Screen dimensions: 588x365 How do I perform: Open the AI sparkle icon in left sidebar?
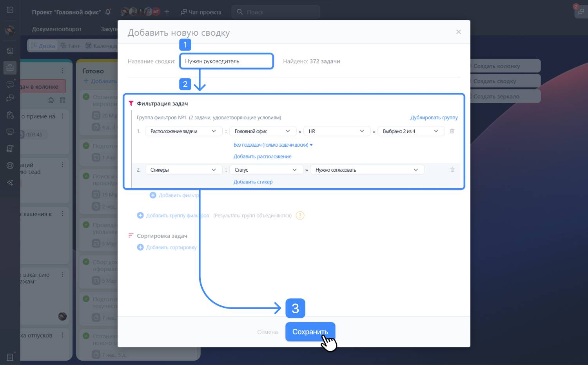[x=10, y=183]
